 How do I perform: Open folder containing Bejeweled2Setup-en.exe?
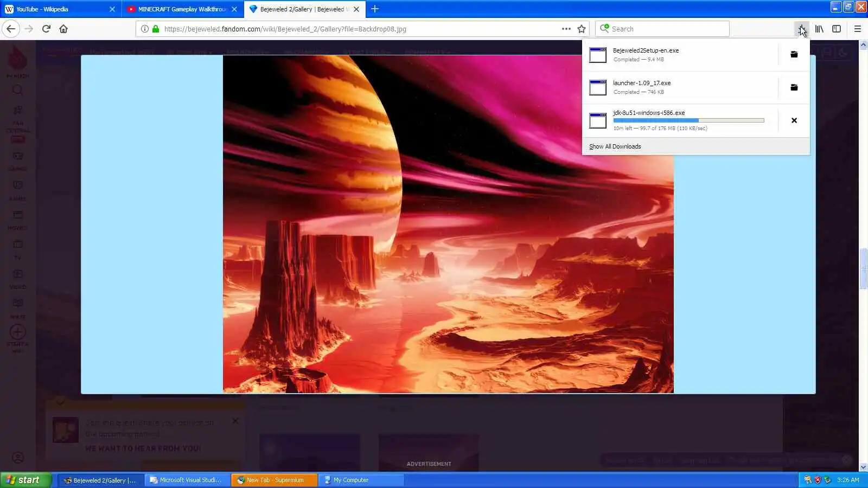pos(794,54)
